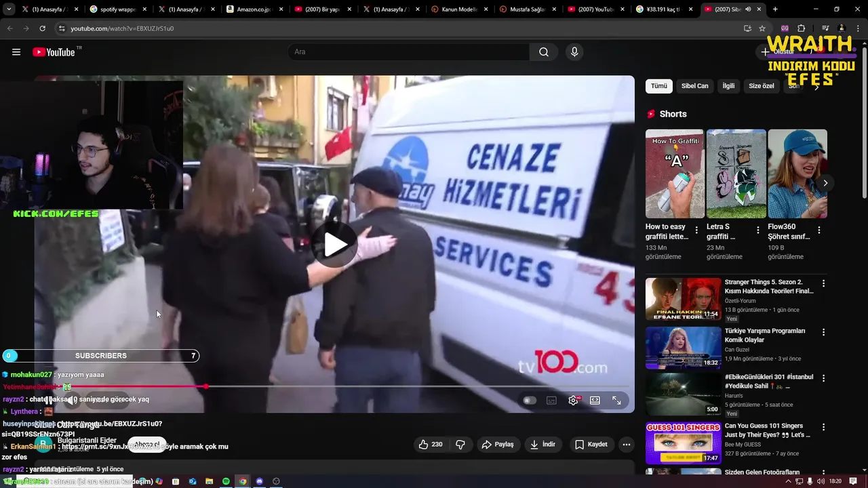Enter fullscreen from the video player
Viewport: 868px width, 488px height.
point(616,401)
